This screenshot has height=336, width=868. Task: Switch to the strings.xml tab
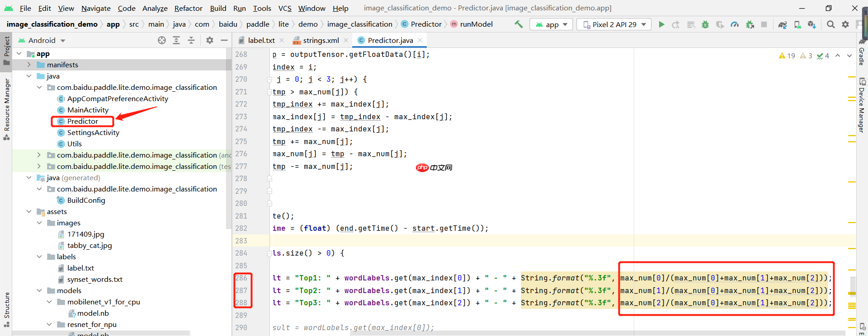click(321, 41)
